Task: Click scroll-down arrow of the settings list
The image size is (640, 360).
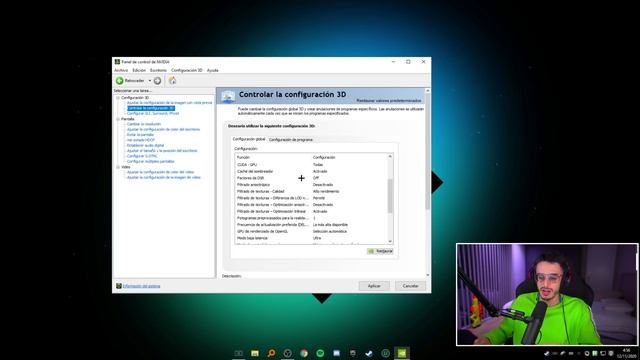Action: (x=390, y=242)
